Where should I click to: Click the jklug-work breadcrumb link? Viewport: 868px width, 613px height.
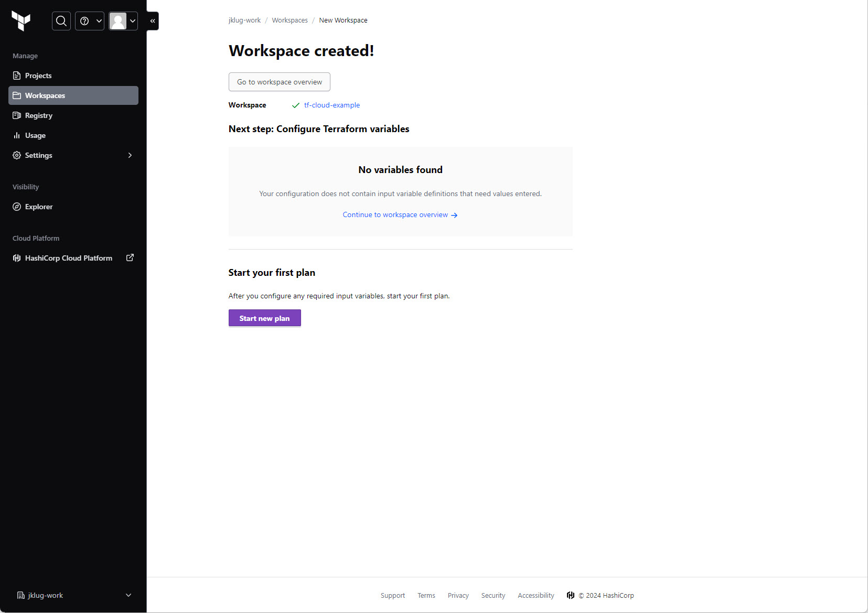[244, 20]
